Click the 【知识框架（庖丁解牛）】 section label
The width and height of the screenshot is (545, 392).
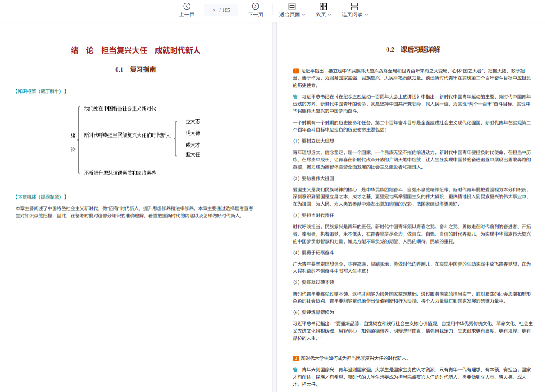click(x=40, y=91)
